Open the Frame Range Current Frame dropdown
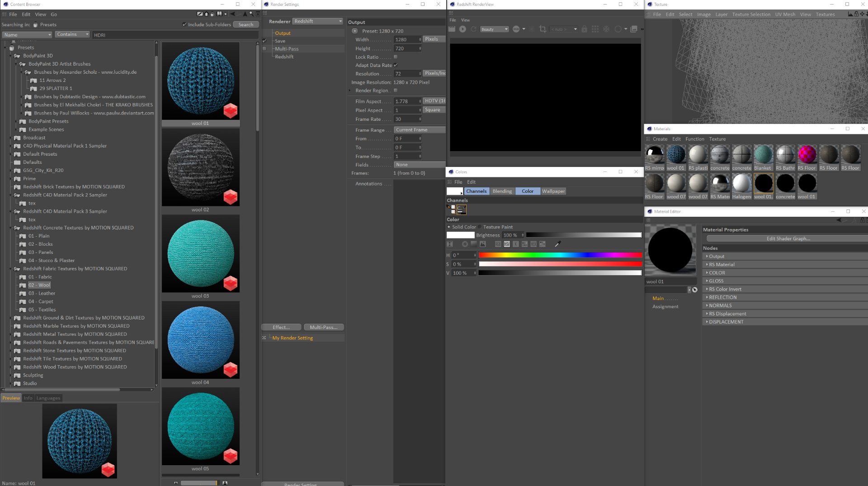 [x=420, y=130]
